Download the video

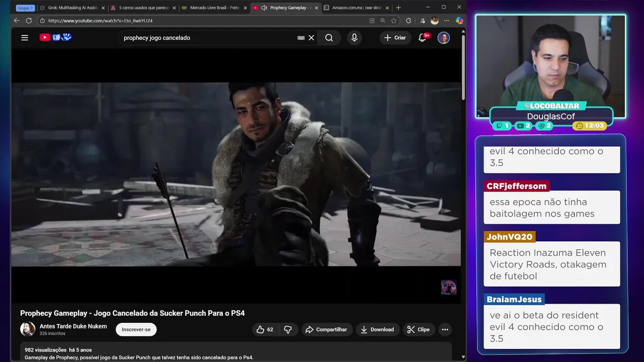[377, 329]
